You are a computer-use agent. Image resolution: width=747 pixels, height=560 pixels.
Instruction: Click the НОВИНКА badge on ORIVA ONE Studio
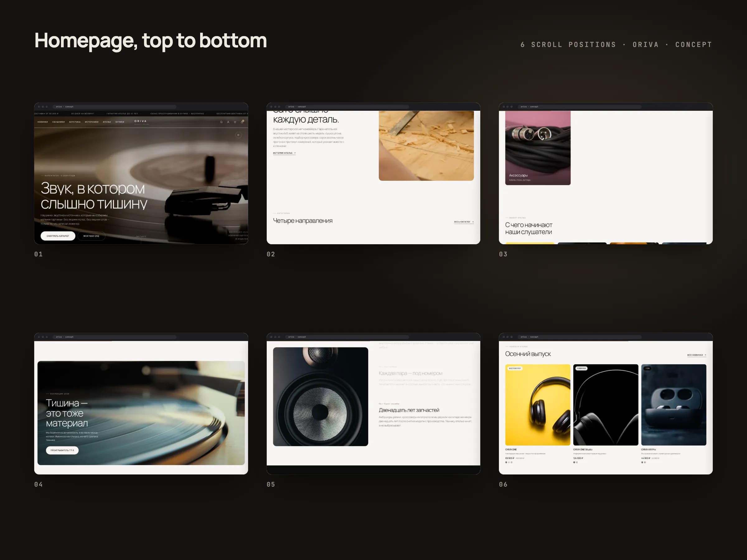pos(581,368)
